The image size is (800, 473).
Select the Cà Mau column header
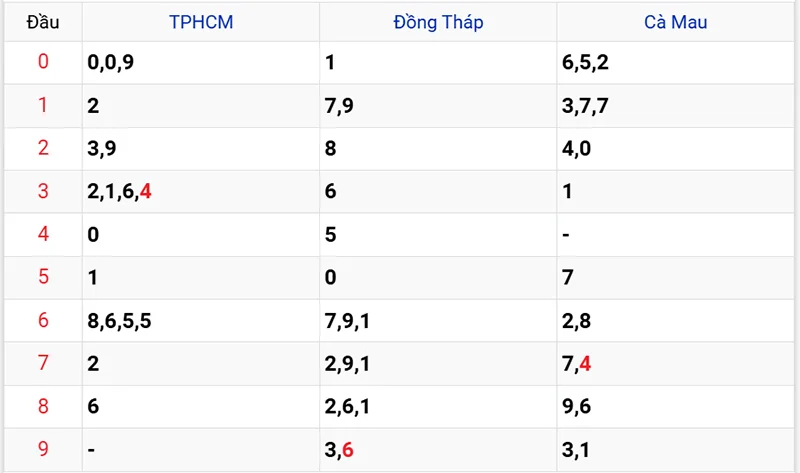(x=674, y=21)
